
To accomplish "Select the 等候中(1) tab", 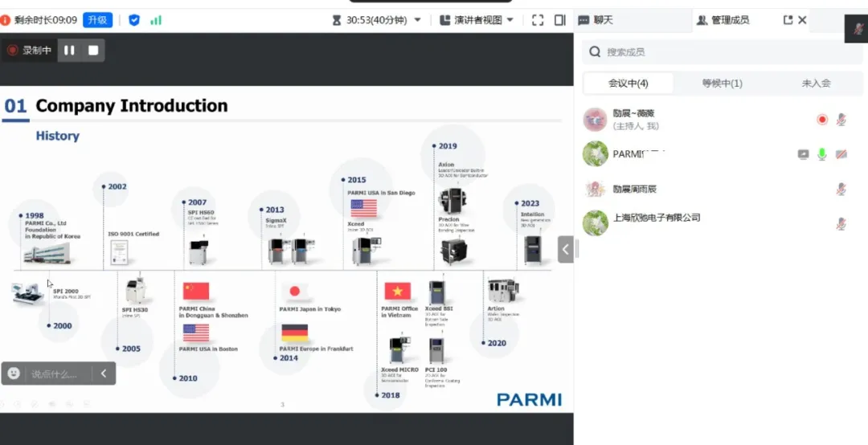I will [x=723, y=84].
